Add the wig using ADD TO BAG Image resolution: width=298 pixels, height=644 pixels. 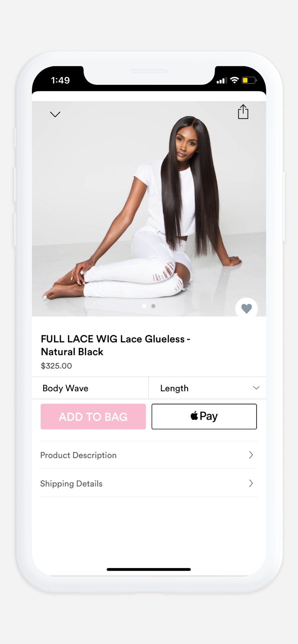pos(93,416)
